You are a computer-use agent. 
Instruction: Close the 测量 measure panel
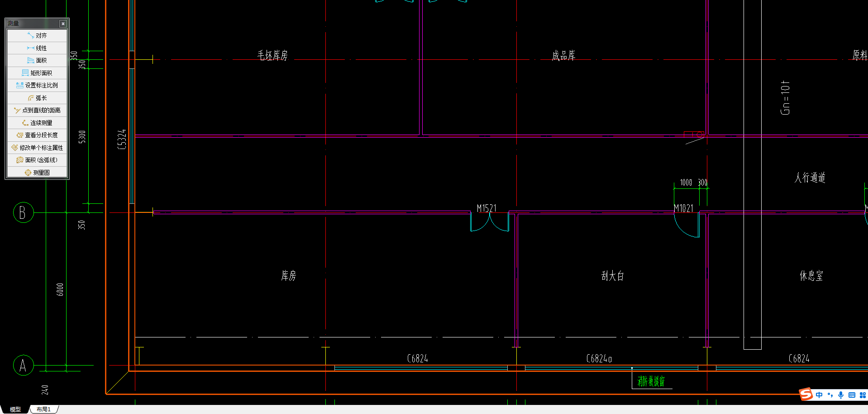point(63,24)
